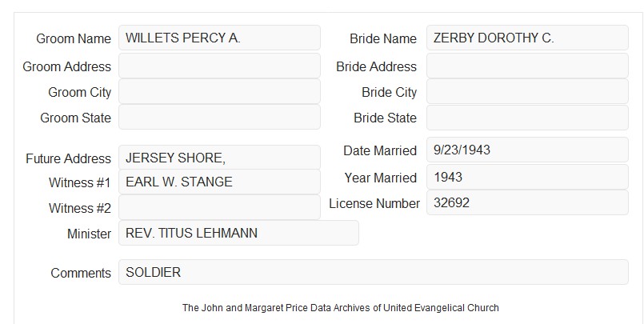Select the Groom City input box

click(x=219, y=91)
